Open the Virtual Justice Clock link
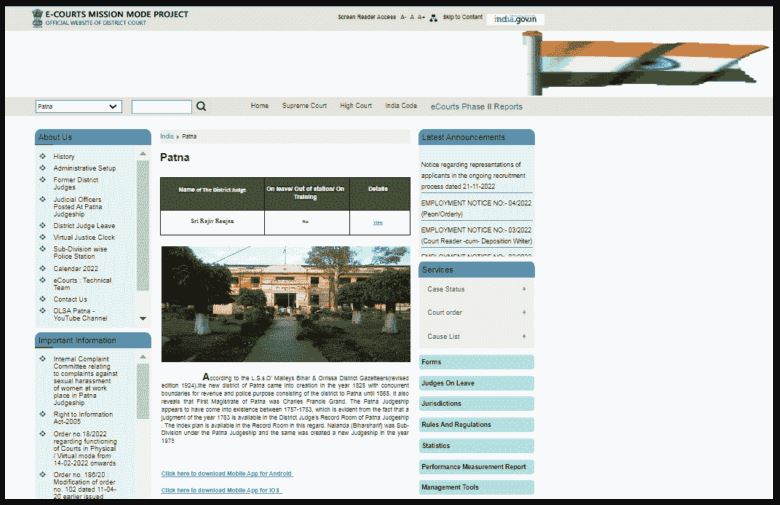This screenshot has height=505, width=780. 84,237
